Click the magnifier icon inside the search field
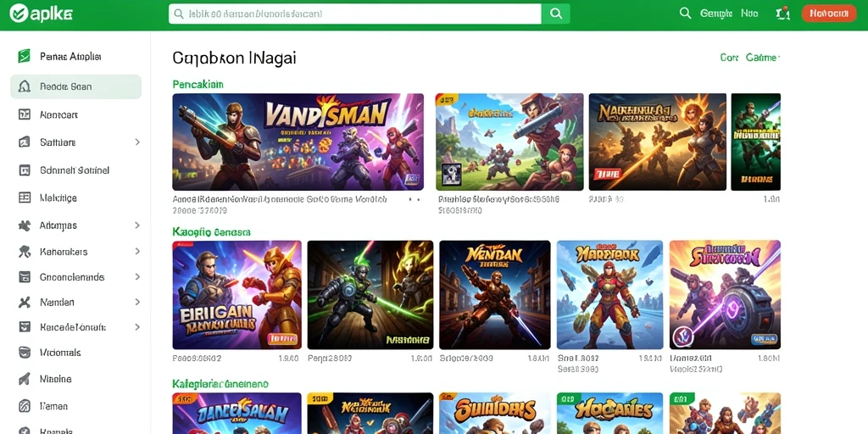The width and height of the screenshot is (868, 434). [x=178, y=14]
